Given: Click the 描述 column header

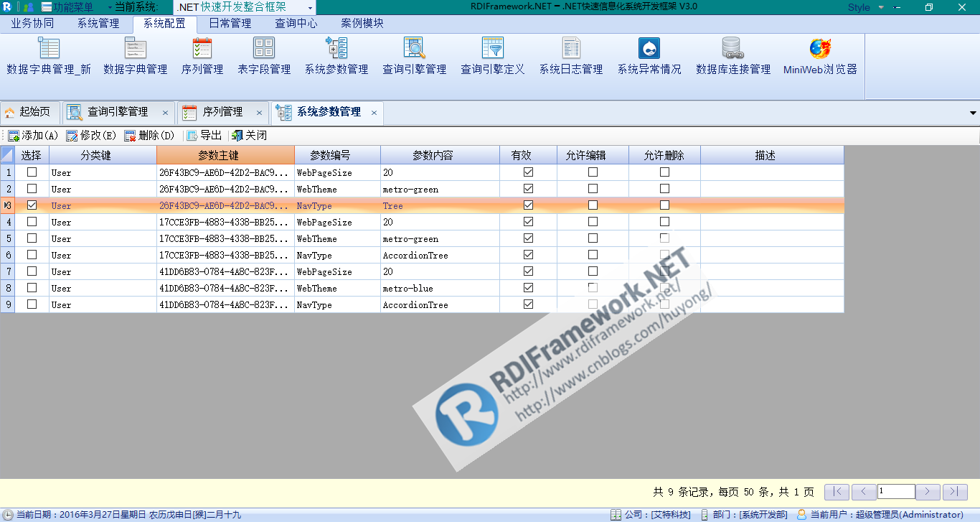Looking at the screenshot, I should (772, 155).
